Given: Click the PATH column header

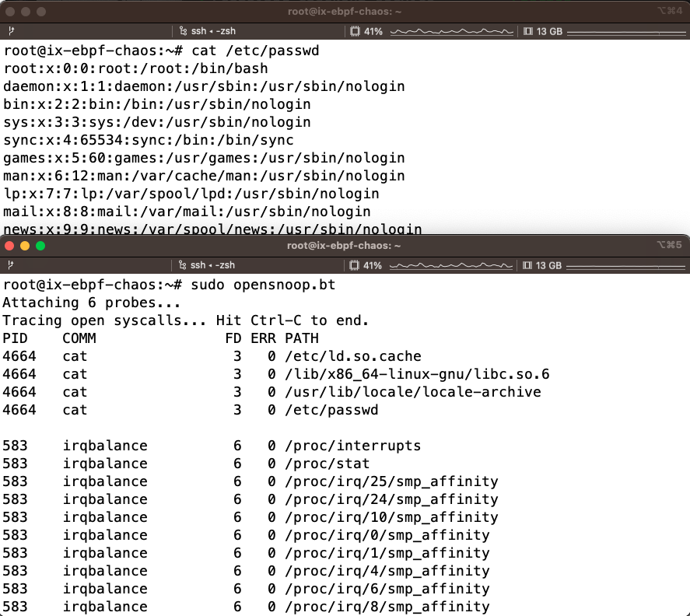Looking at the screenshot, I should click(302, 338).
